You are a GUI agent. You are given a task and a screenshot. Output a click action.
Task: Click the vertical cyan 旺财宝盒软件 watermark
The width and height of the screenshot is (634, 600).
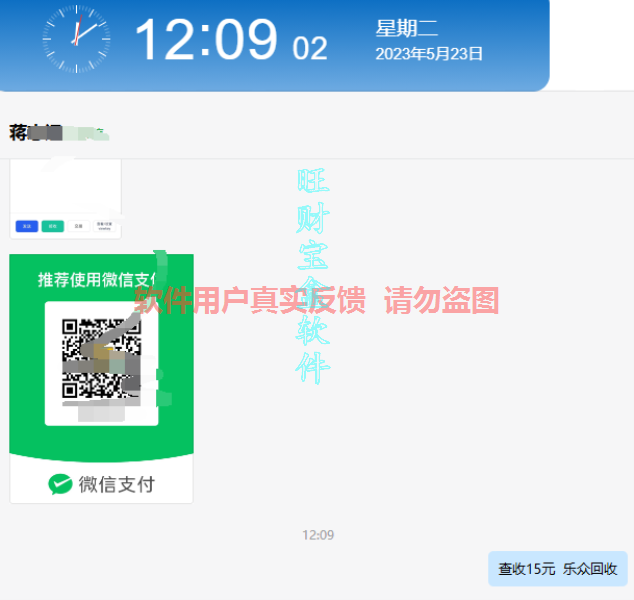click(313, 275)
